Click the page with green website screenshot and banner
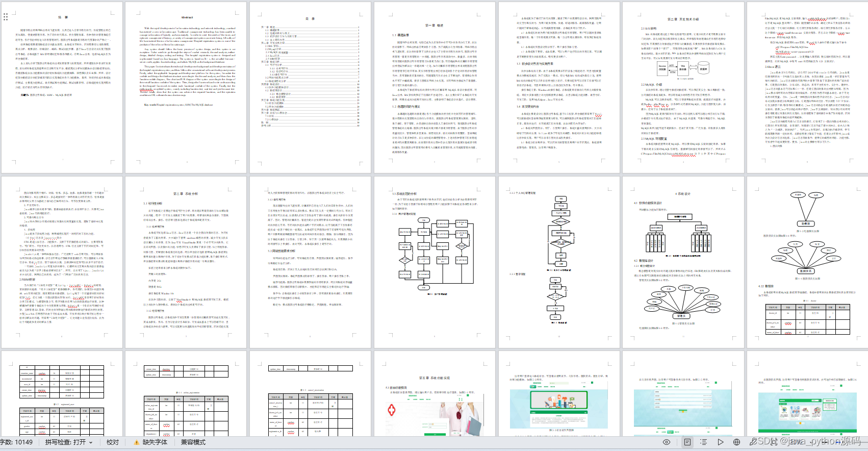 (x=558, y=393)
